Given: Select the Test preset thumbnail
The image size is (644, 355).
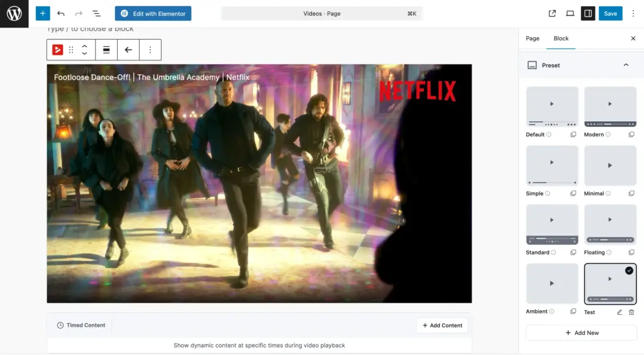Looking at the screenshot, I should point(610,284).
